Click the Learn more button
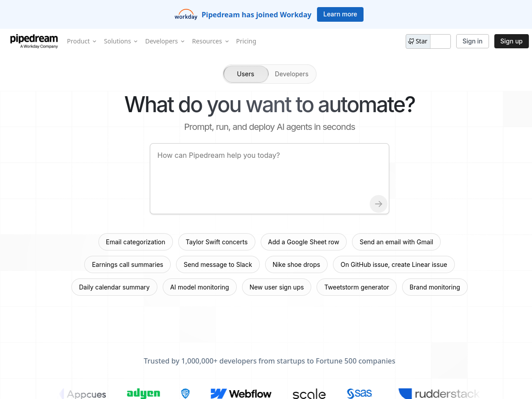The width and height of the screenshot is (532, 399). point(340,14)
